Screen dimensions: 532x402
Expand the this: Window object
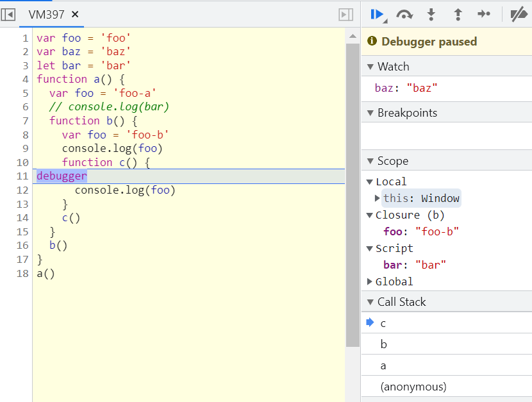(377, 198)
